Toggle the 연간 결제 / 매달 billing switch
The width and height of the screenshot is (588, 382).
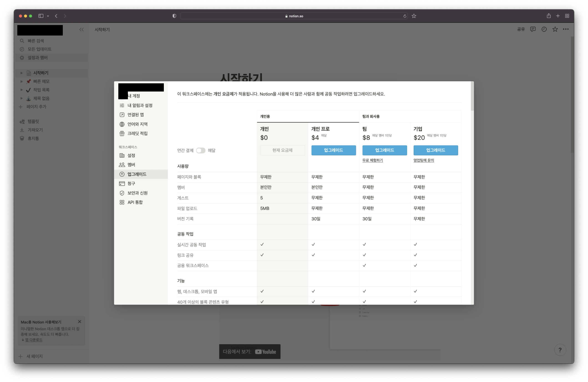[x=200, y=150]
